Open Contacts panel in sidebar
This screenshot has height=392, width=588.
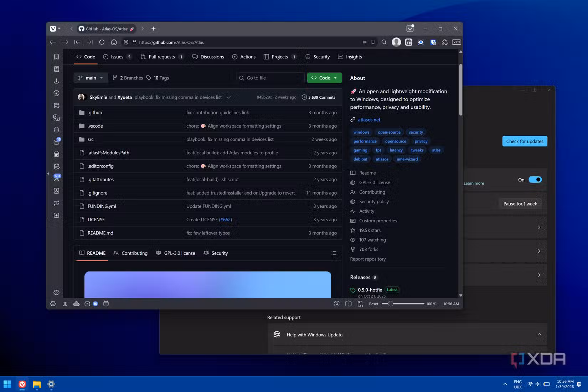coord(56,191)
